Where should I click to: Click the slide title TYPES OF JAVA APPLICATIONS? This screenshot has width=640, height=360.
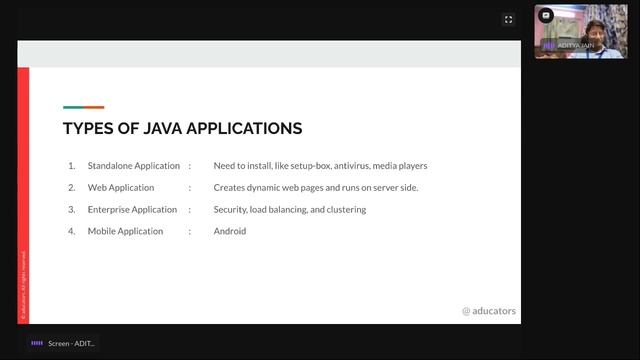[x=182, y=129]
